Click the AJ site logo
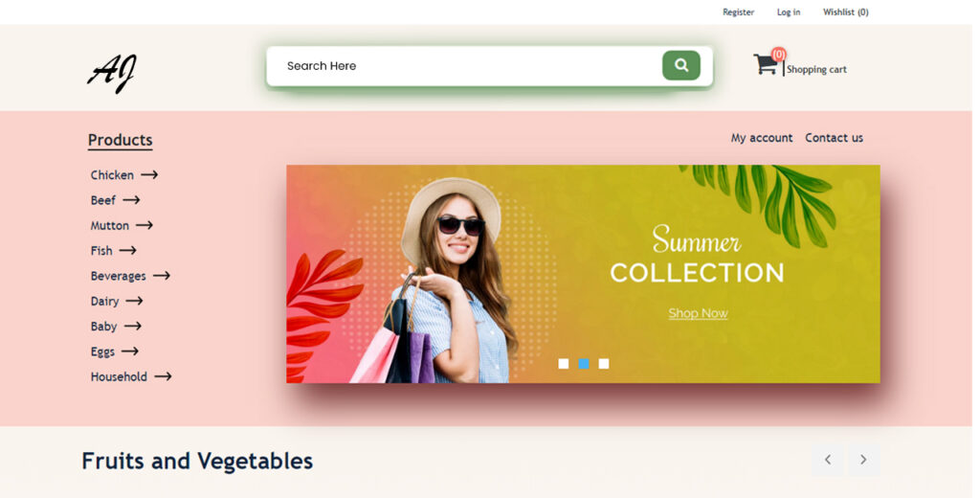Screen dimensions: 980x498 [x=111, y=73]
